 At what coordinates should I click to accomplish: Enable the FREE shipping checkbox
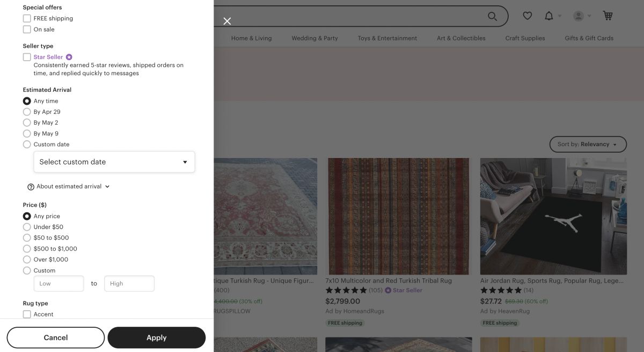pyautogui.click(x=27, y=18)
